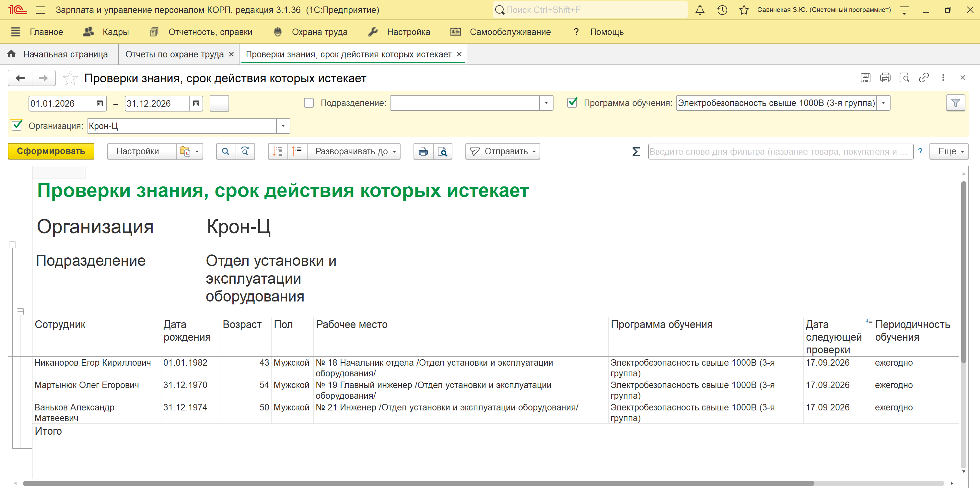Click the filter funnel icon

coord(955,103)
